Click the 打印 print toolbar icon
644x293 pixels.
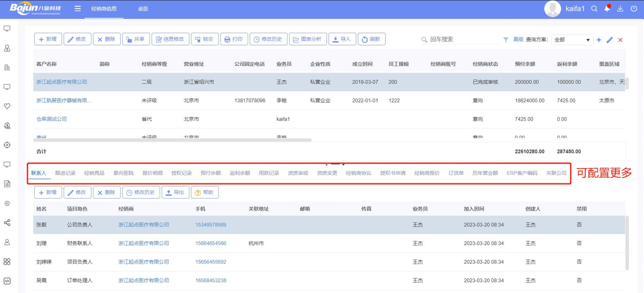(x=235, y=38)
